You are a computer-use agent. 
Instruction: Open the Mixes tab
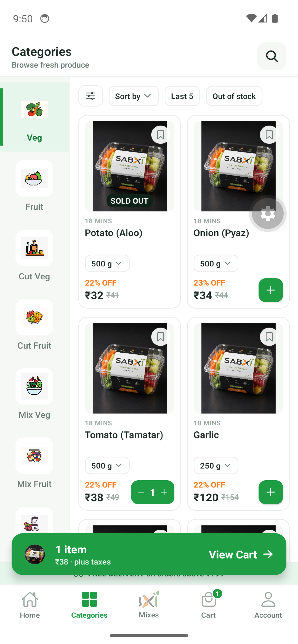click(149, 605)
